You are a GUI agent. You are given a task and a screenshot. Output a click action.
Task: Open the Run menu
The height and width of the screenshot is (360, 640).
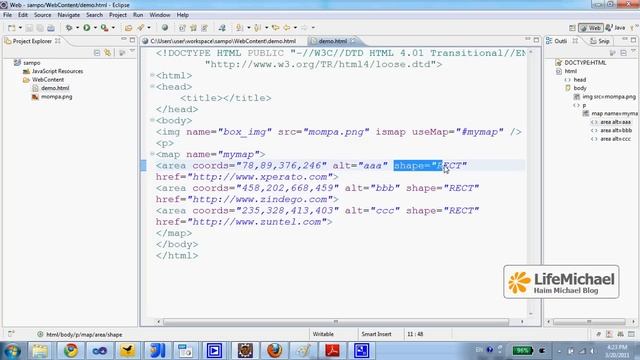coord(138,15)
